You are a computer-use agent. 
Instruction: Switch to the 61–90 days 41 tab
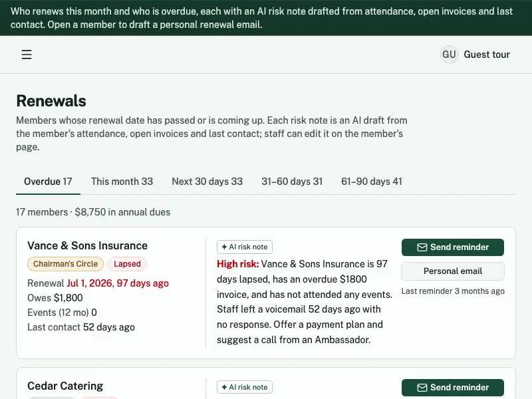372,182
